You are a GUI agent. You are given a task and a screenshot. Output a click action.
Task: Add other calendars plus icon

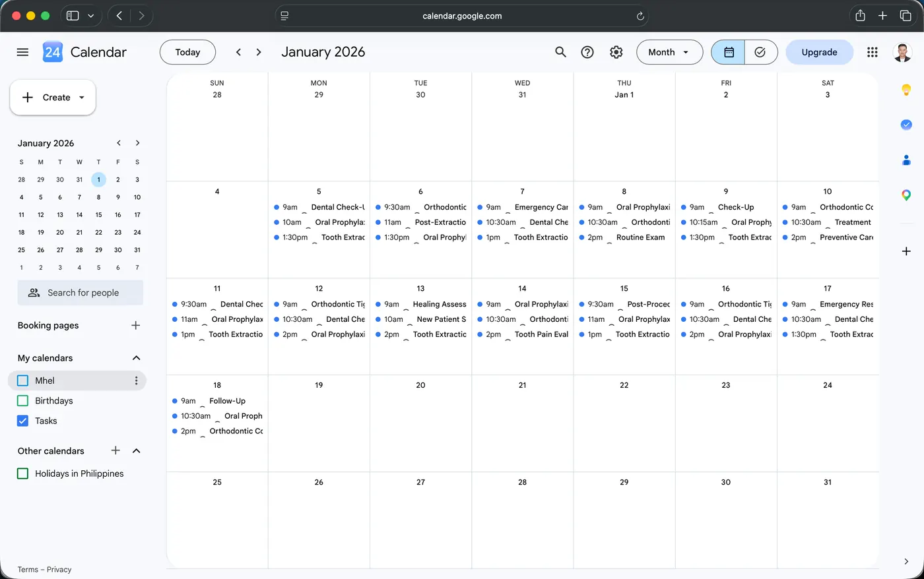click(115, 450)
